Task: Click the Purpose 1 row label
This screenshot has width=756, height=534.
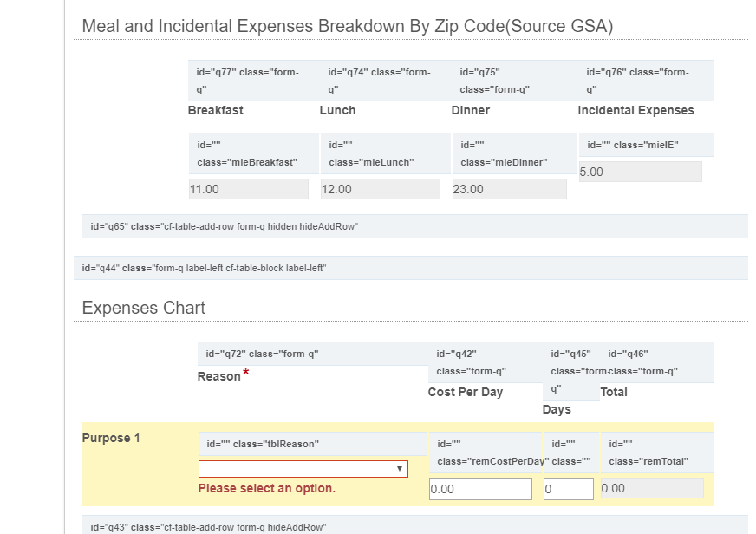Action: click(x=111, y=438)
